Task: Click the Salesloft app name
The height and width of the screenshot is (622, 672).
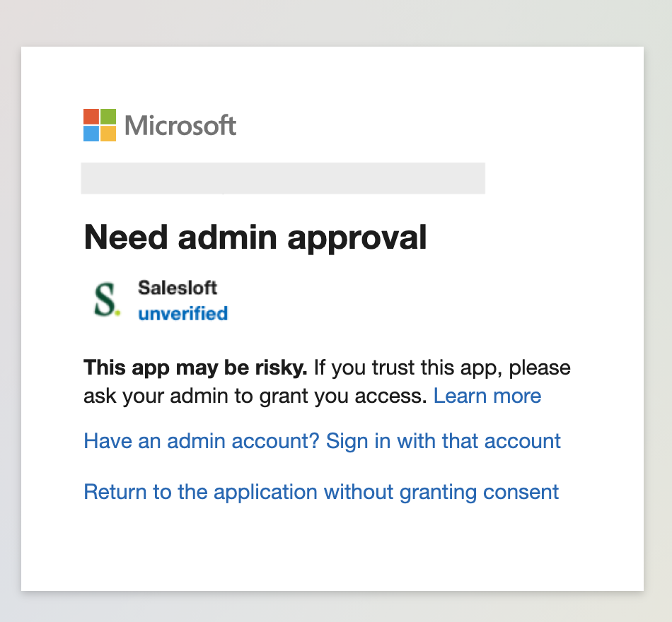Action: pyautogui.click(x=178, y=288)
